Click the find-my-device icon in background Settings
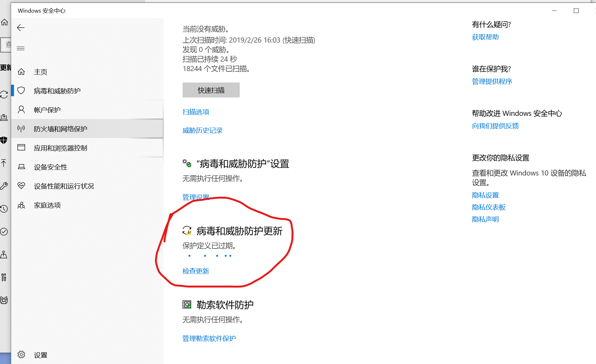The image size is (596, 364). 4,255
